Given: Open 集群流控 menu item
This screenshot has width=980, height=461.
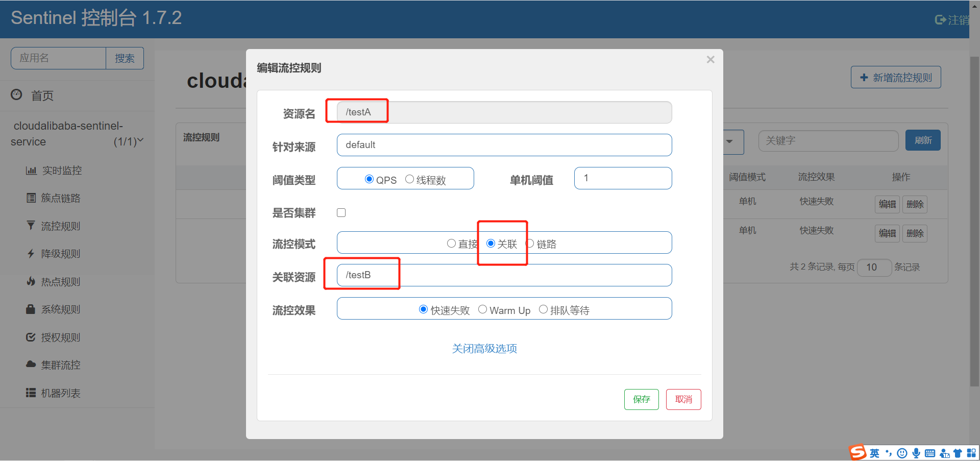Looking at the screenshot, I should [x=61, y=365].
